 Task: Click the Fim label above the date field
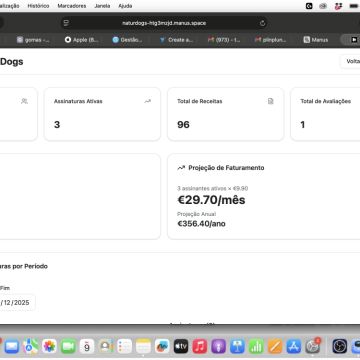click(x=5, y=288)
